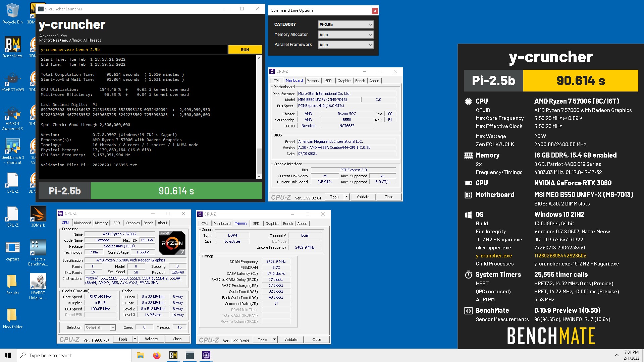Open taskbar clock and date

click(631, 355)
